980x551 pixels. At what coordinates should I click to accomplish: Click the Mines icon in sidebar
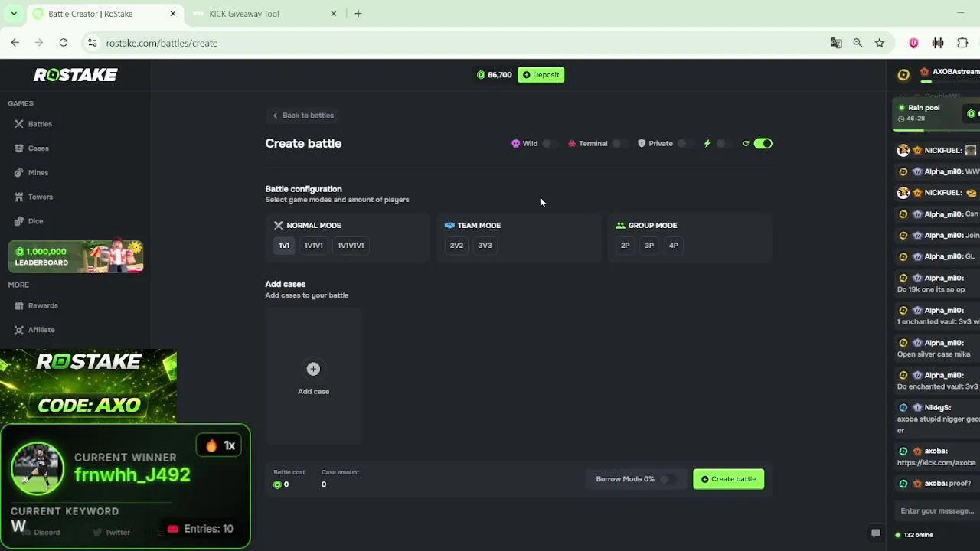(x=19, y=173)
